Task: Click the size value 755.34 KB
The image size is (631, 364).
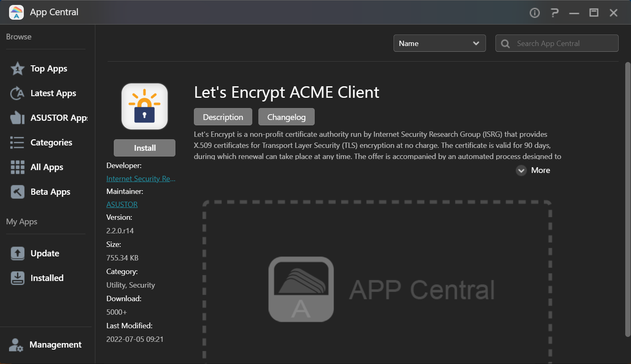Action: pos(122,258)
